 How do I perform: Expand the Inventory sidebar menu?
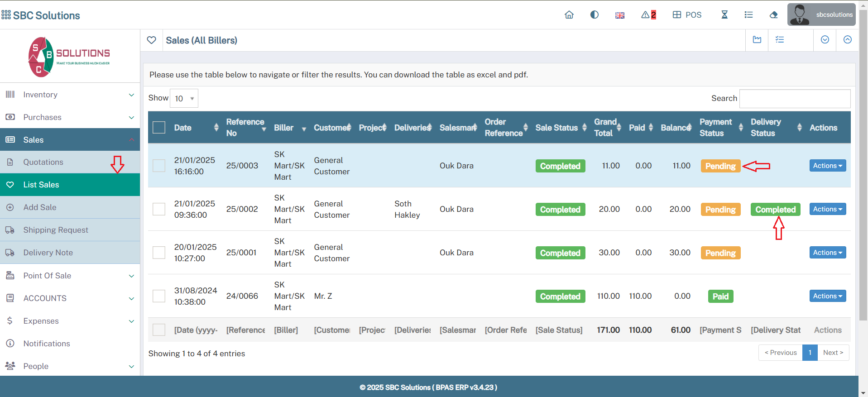click(70, 95)
